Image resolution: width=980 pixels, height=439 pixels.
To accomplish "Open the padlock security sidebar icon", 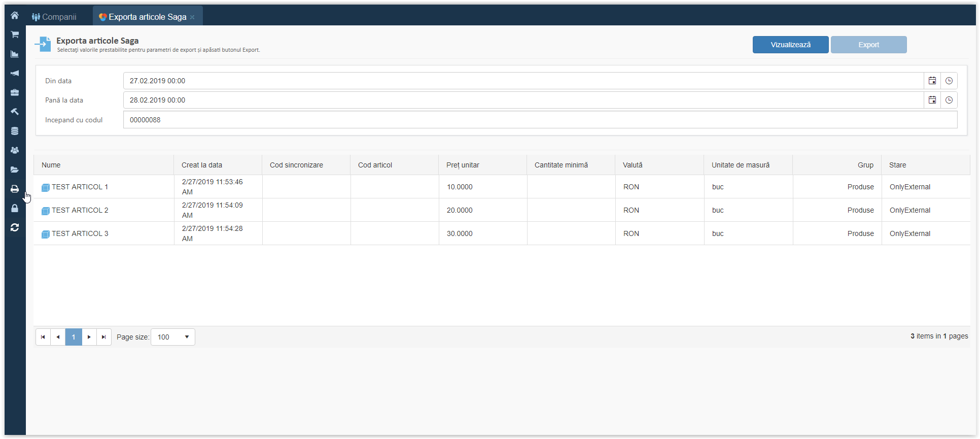I will 15,208.
